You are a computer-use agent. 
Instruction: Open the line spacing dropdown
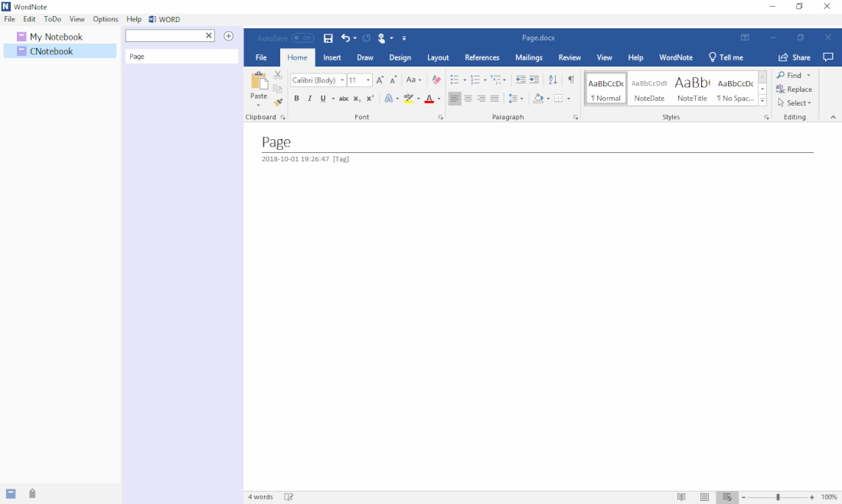[521, 99]
